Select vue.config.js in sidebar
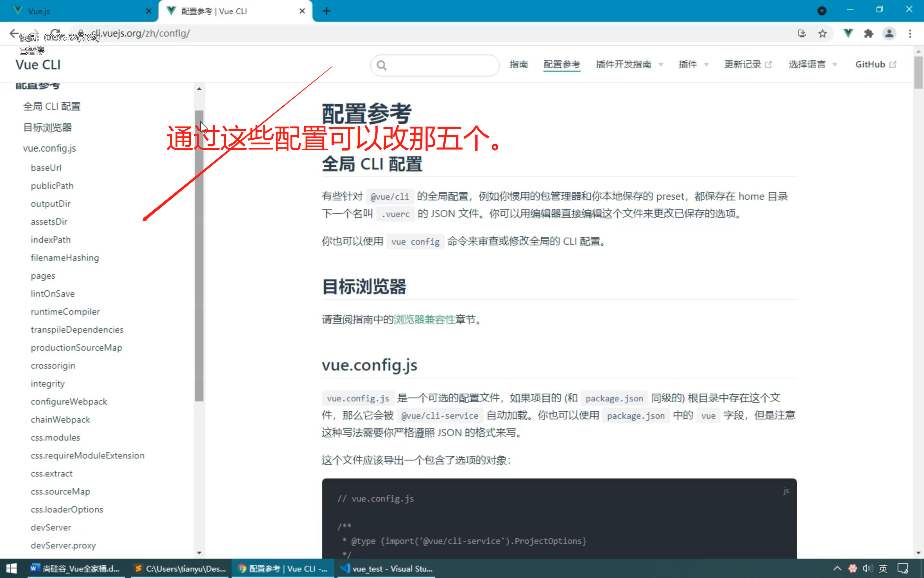This screenshot has height=578, width=924. pos(49,148)
